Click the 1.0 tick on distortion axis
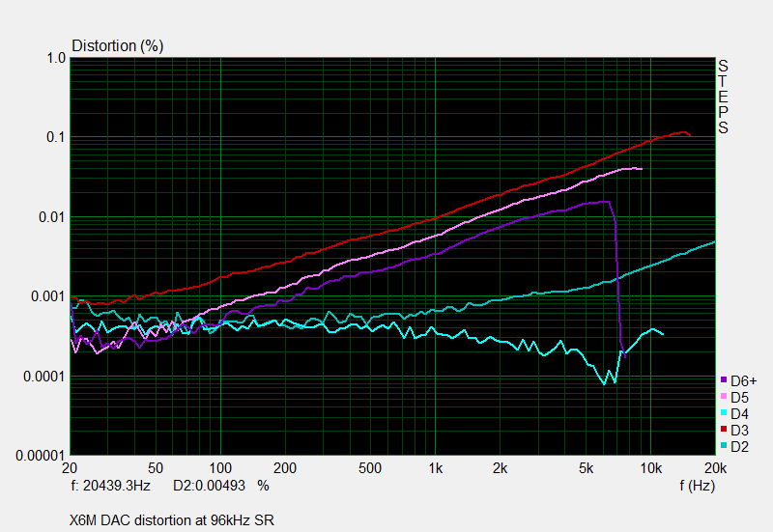Screen dimensions: 773x532 (x=56, y=58)
